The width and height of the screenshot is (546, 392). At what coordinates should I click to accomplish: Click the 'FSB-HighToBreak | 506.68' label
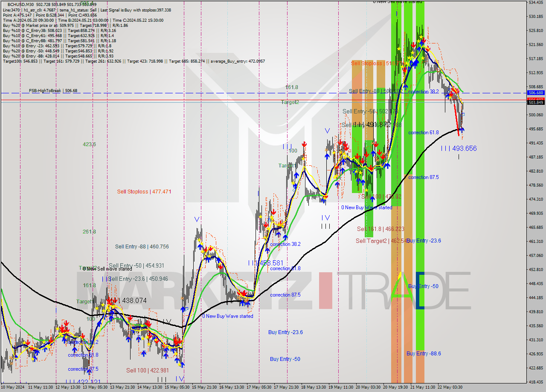(x=53, y=90)
